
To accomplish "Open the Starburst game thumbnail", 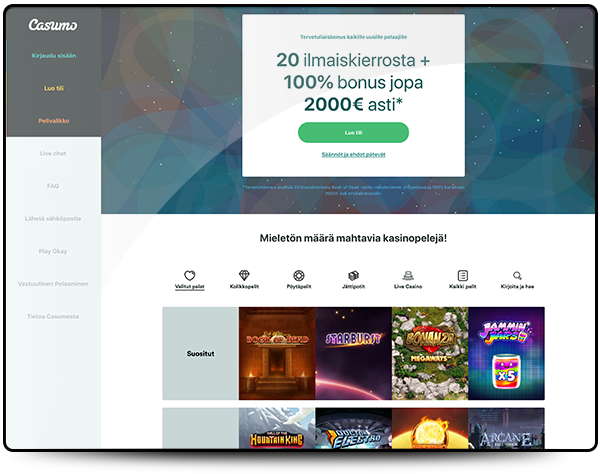I will pyautogui.click(x=354, y=353).
